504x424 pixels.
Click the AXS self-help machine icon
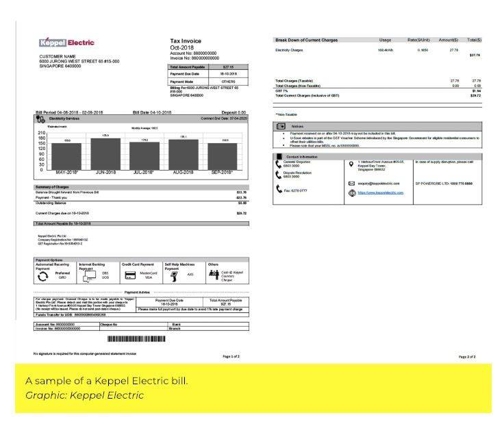pyautogui.click(x=173, y=275)
